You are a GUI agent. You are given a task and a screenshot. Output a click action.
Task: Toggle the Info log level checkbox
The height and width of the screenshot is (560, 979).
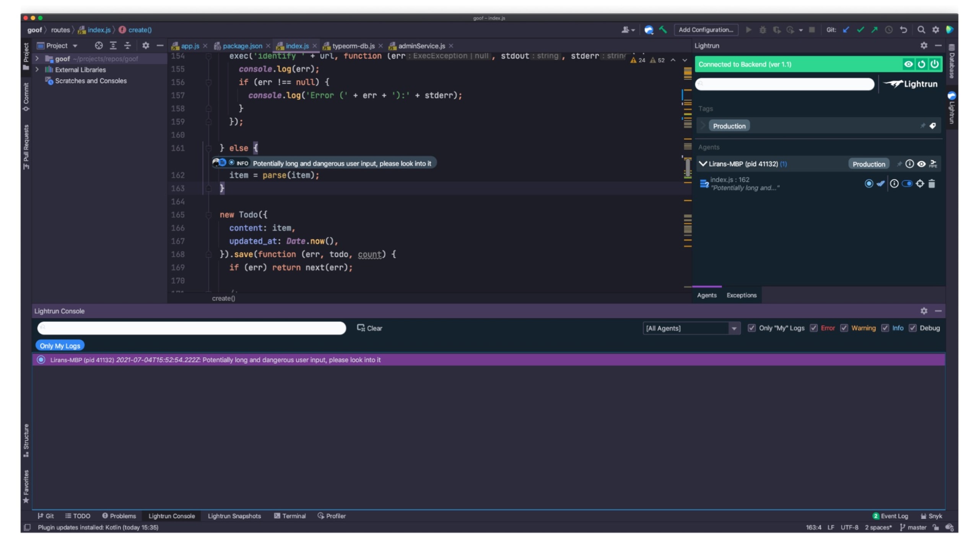pyautogui.click(x=885, y=328)
